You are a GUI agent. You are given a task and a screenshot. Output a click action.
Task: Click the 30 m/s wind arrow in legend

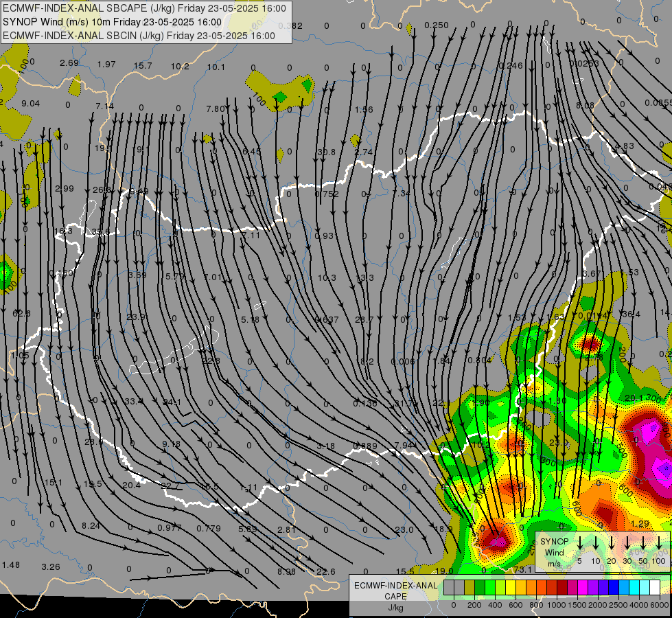point(627,543)
